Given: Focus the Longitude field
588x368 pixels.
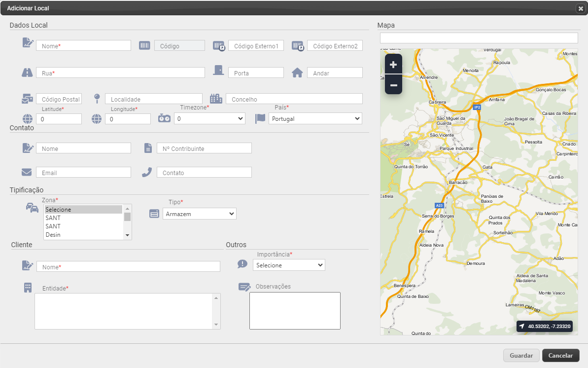Looking at the screenshot, I should point(128,119).
